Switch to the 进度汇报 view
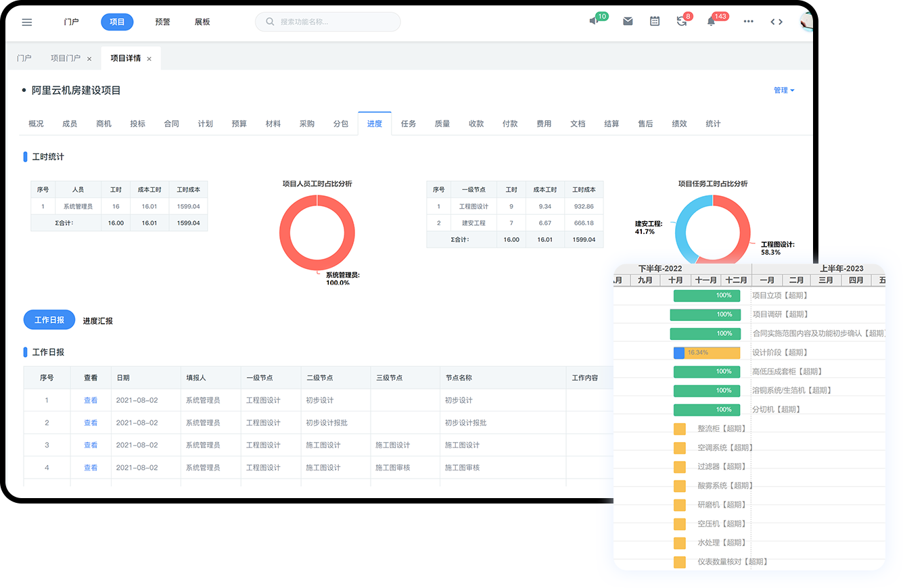This screenshot has width=903, height=588. [98, 321]
